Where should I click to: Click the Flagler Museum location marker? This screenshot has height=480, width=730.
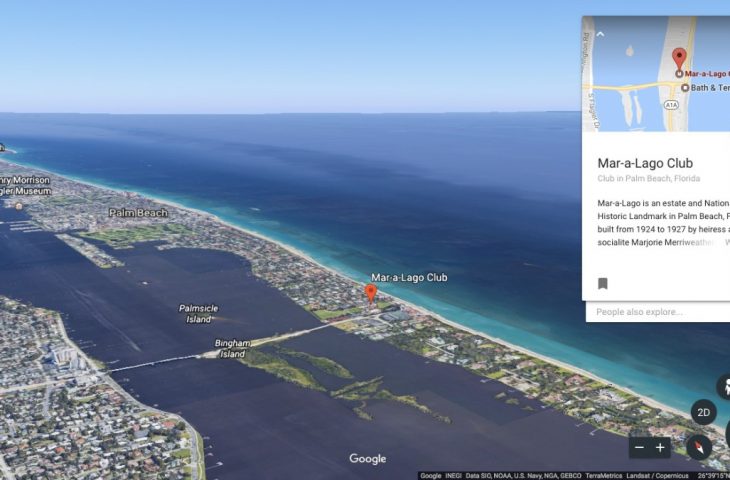[19, 206]
